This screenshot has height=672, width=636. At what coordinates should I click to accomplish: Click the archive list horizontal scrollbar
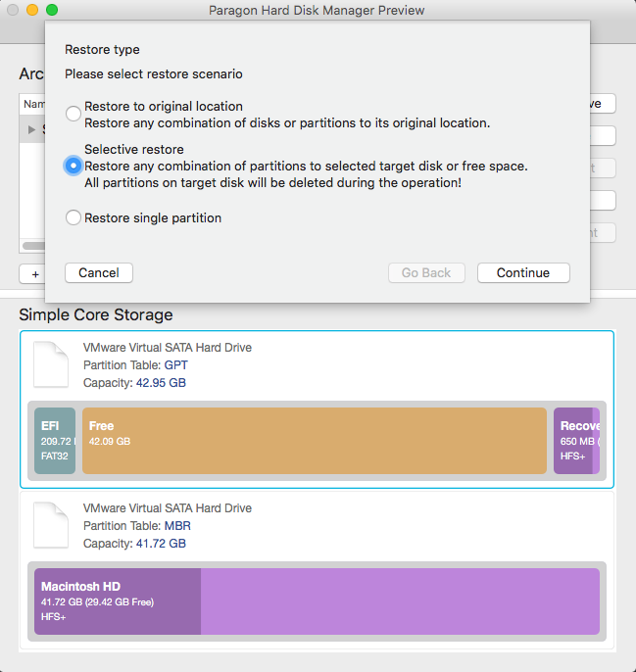point(33,246)
